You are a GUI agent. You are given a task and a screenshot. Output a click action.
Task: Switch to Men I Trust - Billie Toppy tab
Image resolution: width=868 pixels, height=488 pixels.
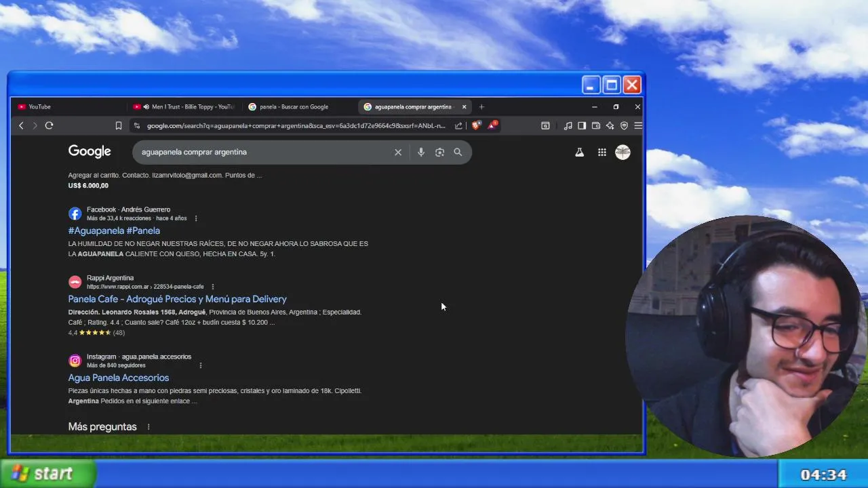coord(184,106)
